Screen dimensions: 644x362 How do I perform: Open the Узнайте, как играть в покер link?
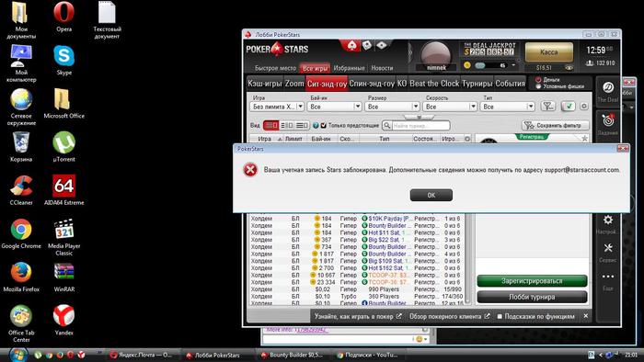358,316
